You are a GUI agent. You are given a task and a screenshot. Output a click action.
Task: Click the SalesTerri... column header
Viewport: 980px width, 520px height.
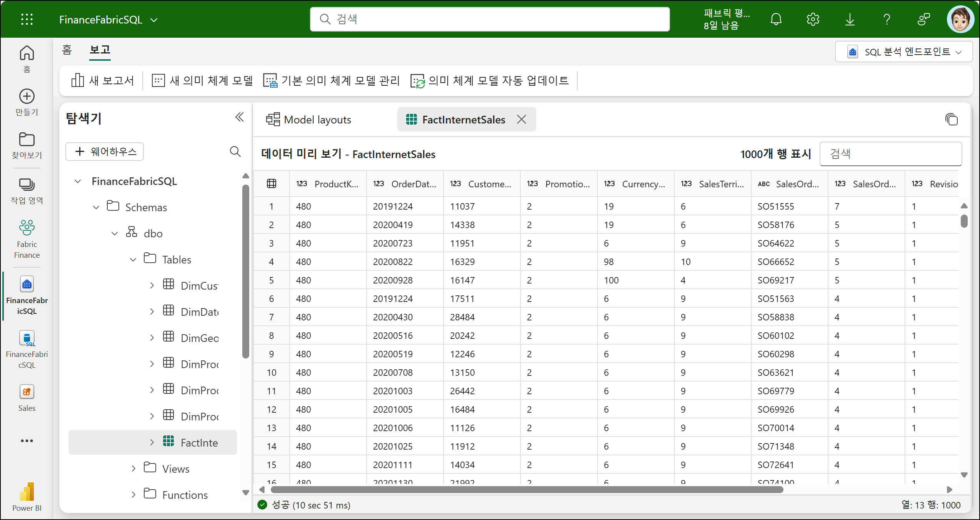click(x=713, y=184)
